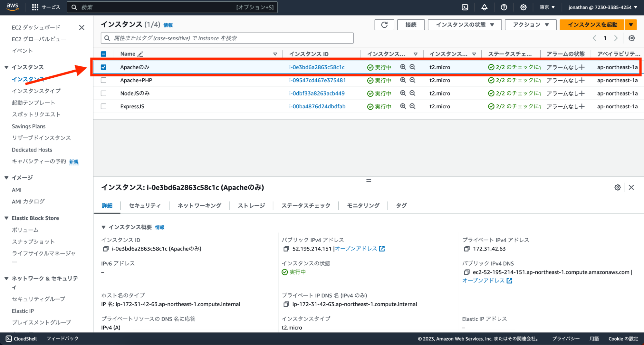Launch the CloudShell icon in top bar
The width and height of the screenshot is (644, 345).
[x=465, y=7]
